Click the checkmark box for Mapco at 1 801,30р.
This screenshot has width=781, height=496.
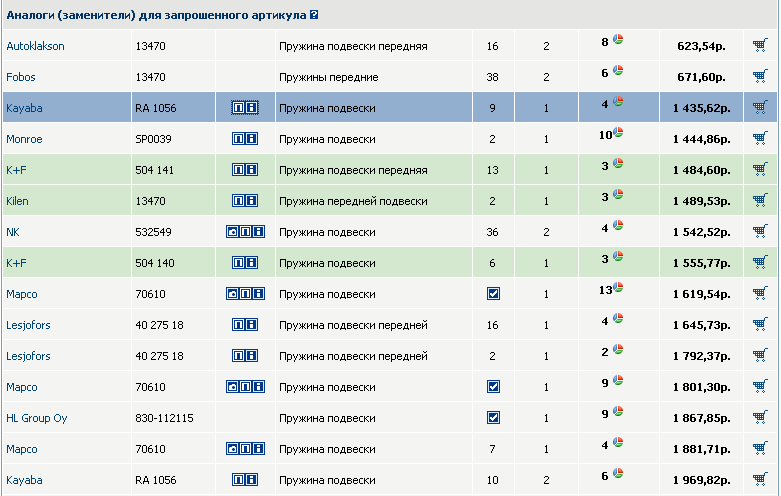click(x=493, y=387)
